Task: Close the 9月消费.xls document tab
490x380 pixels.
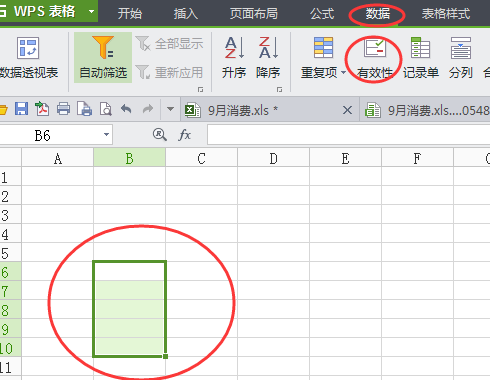Action: coord(347,110)
